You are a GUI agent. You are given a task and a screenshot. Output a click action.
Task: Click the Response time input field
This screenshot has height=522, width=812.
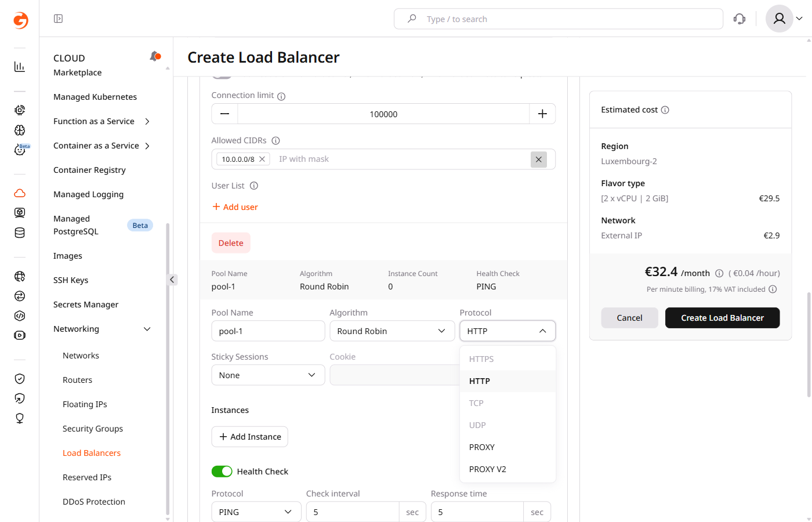[477, 512]
